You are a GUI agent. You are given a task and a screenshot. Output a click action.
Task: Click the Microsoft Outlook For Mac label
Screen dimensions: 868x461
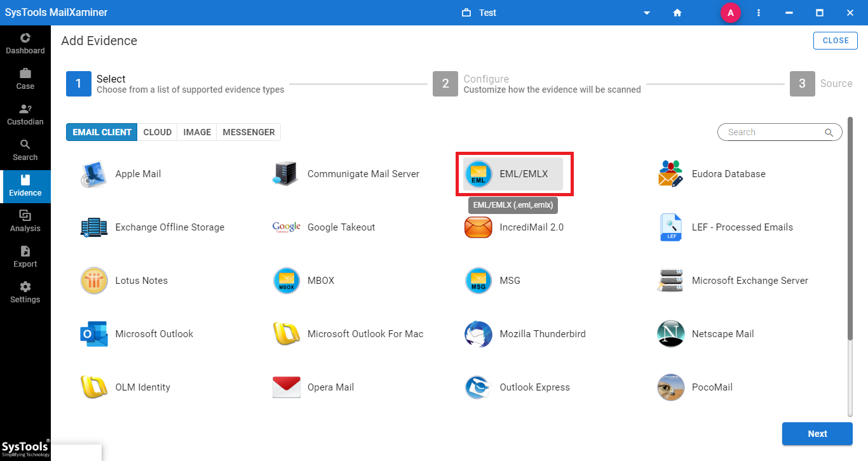click(365, 334)
